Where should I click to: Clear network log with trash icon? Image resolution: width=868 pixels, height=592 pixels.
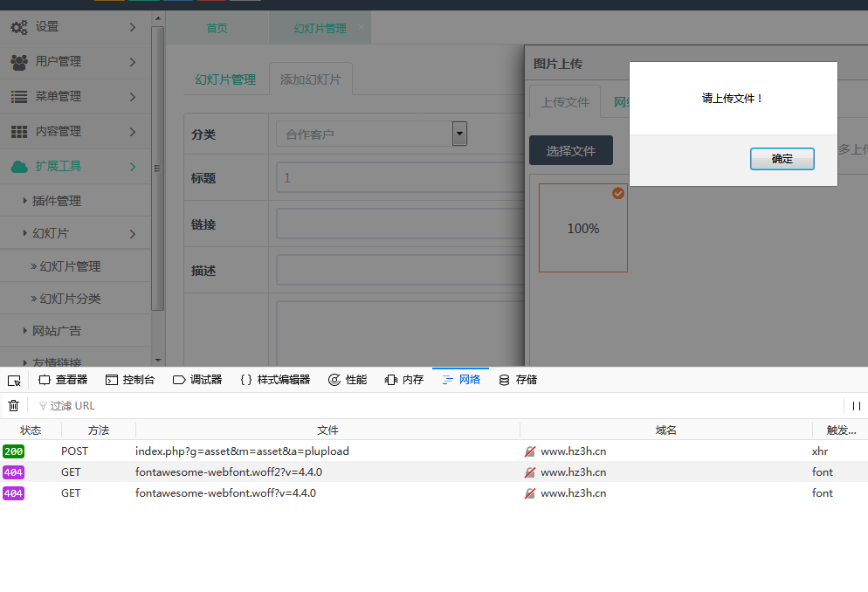coord(13,405)
